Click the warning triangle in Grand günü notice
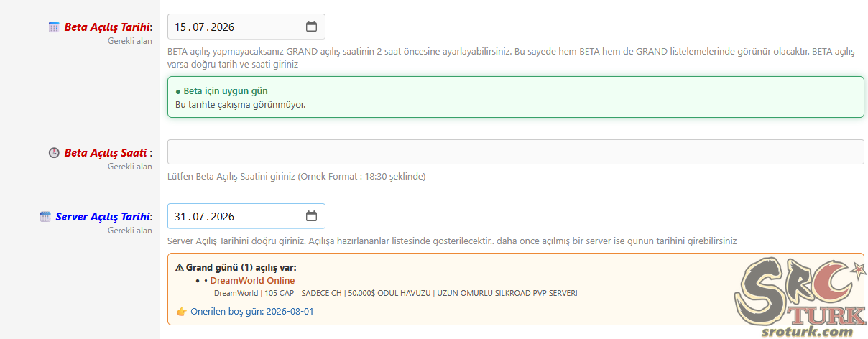 [180, 267]
